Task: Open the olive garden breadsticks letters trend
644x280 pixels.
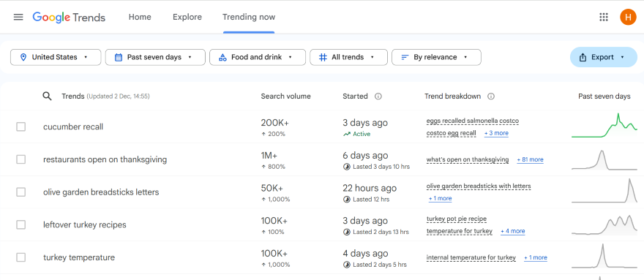Action: [101, 192]
